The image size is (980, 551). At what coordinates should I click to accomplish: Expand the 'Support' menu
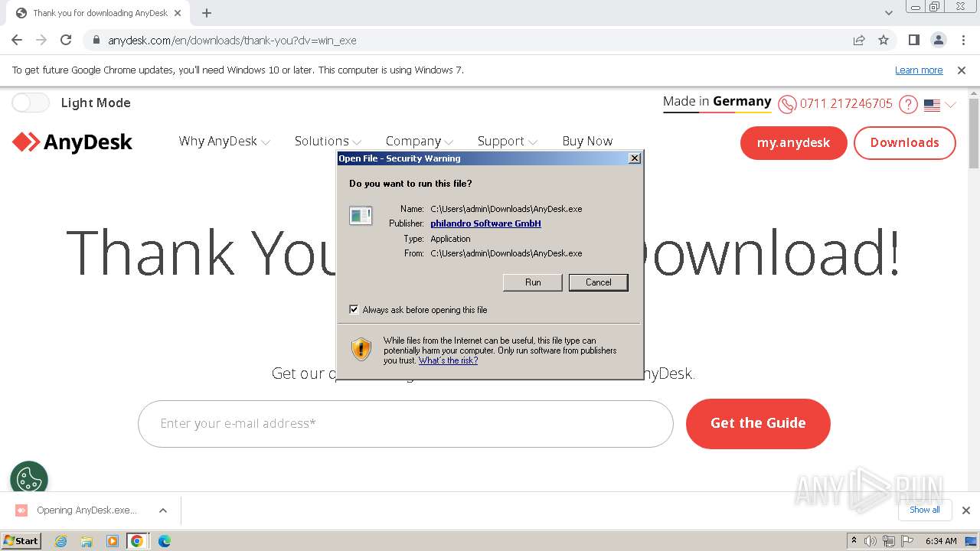[507, 141]
